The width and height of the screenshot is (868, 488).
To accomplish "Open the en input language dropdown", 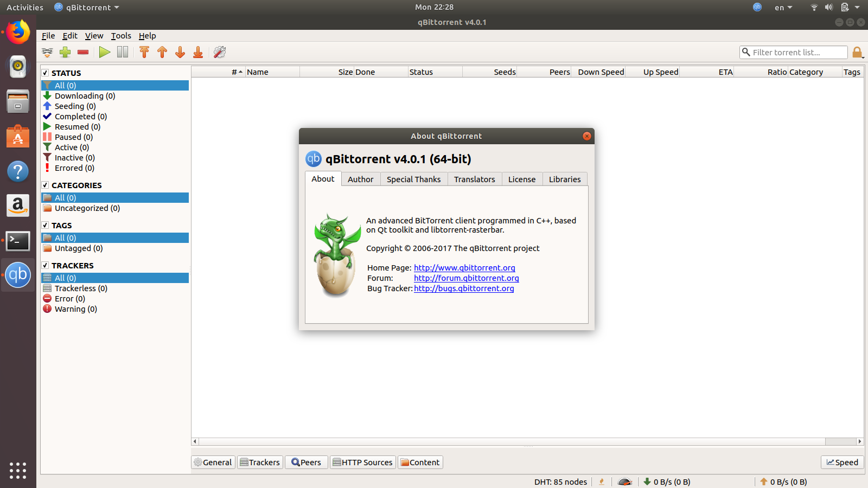I will [783, 7].
